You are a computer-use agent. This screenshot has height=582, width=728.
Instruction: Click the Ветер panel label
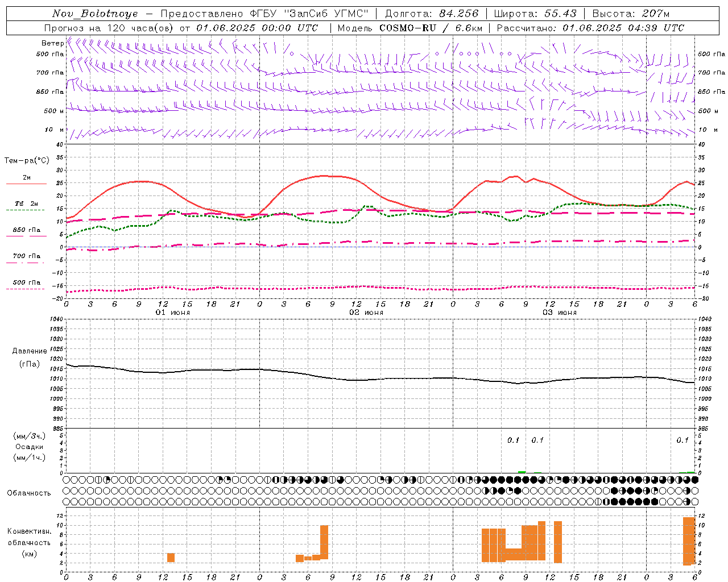click(52, 43)
